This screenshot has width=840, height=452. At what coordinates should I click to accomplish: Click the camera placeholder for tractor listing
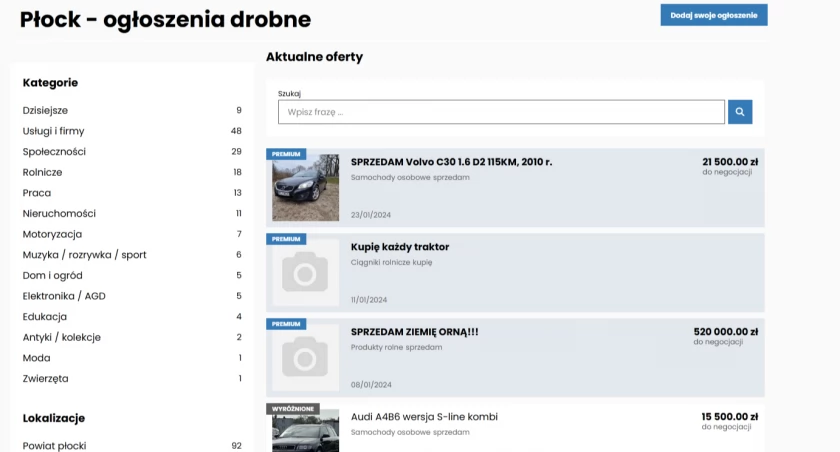305,273
